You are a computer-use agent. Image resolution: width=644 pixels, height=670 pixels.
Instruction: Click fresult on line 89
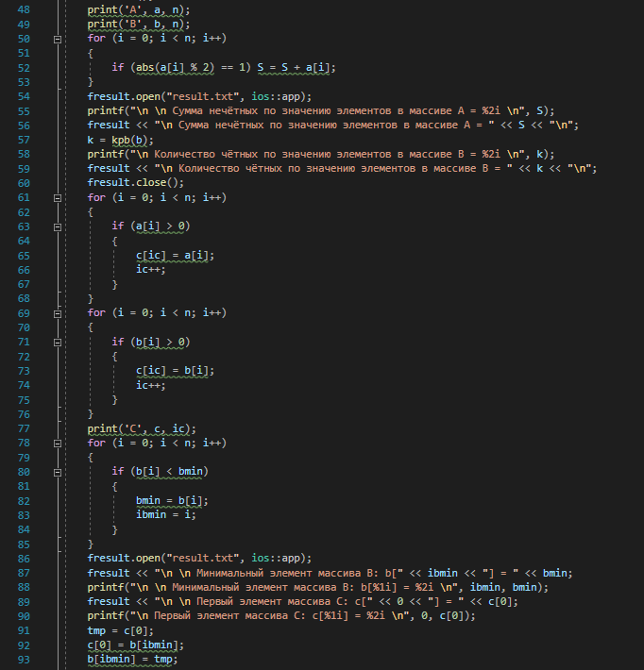coord(109,602)
